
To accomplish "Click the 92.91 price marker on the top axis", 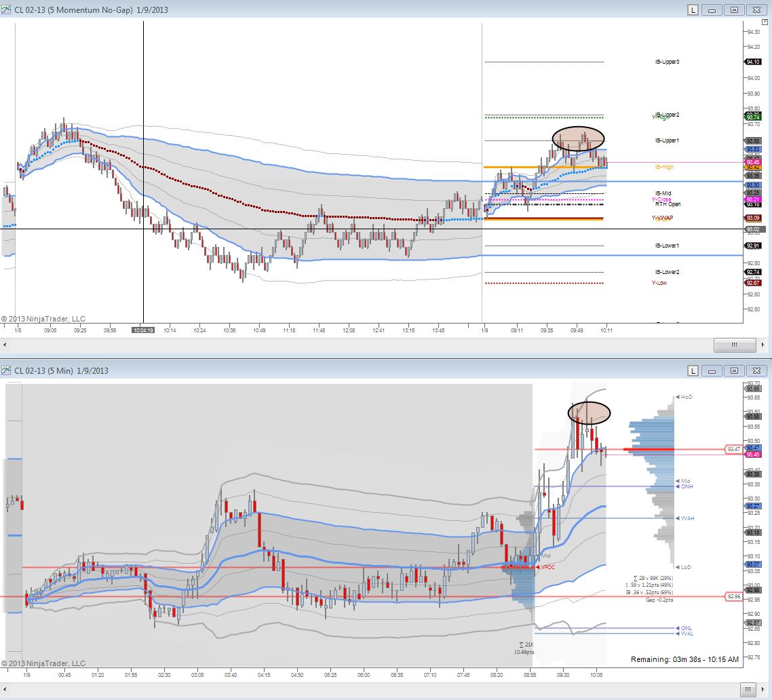I will coord(753,246).
